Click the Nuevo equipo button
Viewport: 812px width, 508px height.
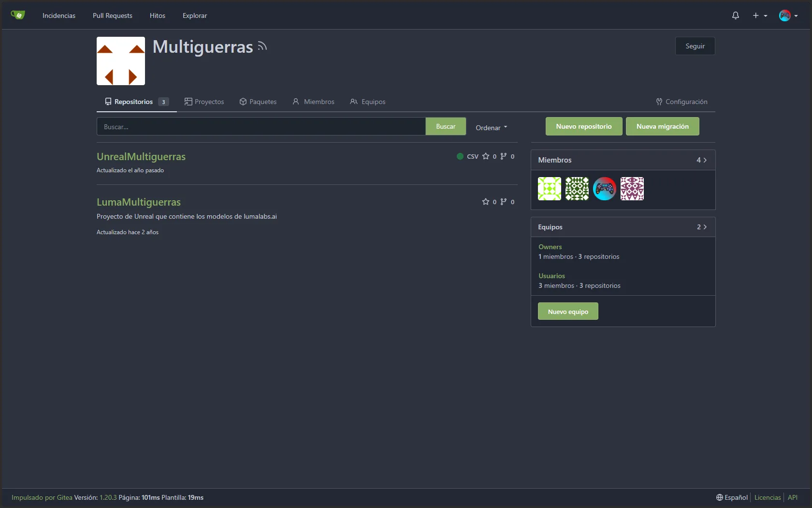[568, 311]
